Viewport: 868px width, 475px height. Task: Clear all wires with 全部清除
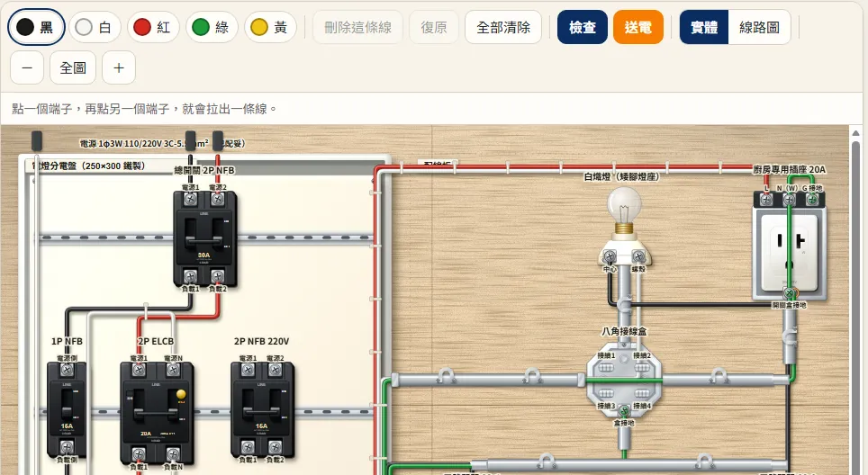[x=503, y=27]
